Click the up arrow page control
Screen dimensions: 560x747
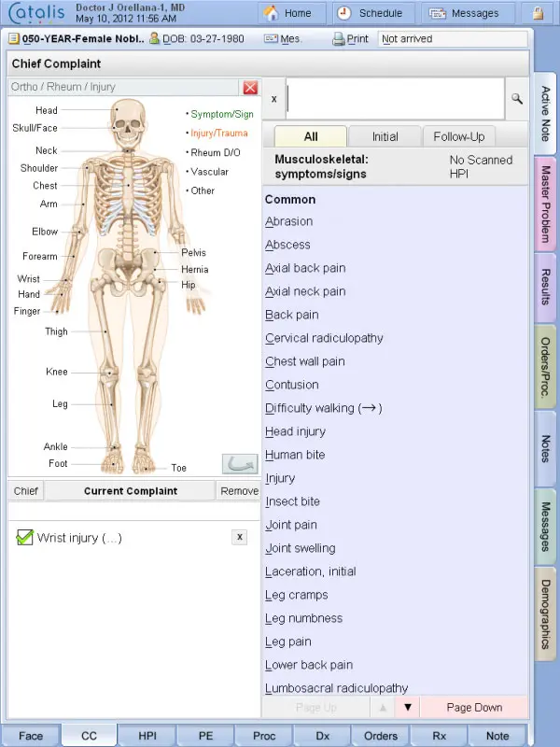tap(383, 708)
